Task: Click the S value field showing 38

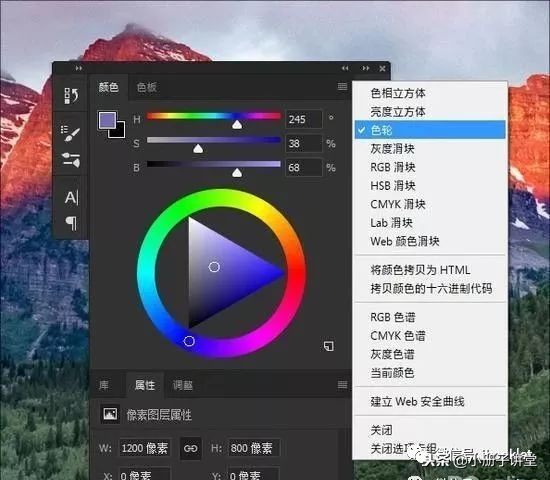Action: [304, 144]
